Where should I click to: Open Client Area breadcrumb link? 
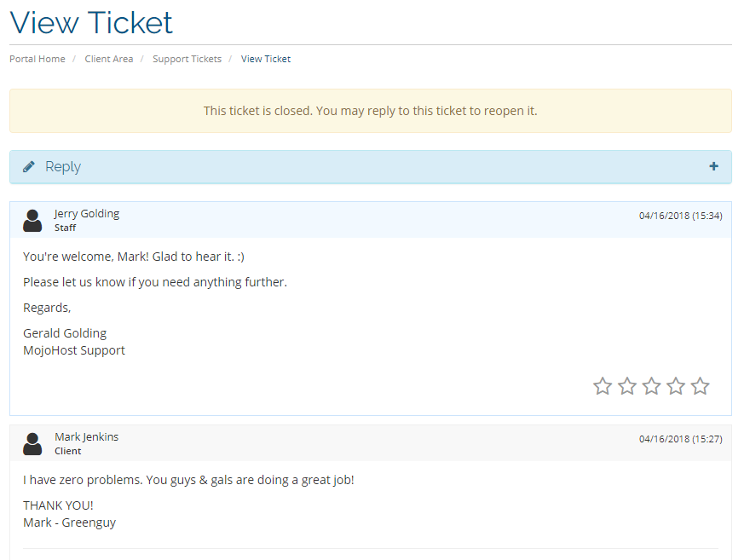109,59
